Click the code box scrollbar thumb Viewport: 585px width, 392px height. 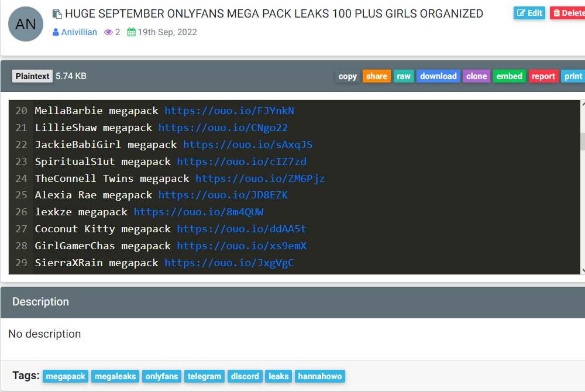pyautogui.click(x=583, y=141)
